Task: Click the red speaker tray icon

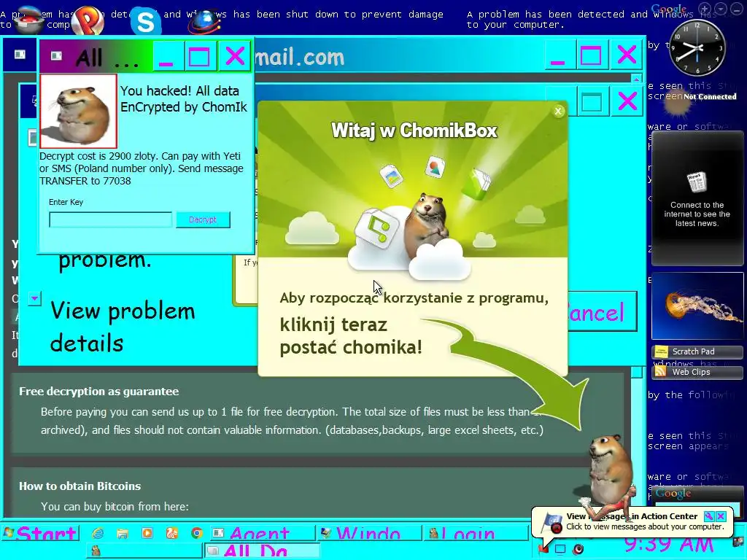Action: 578,549
